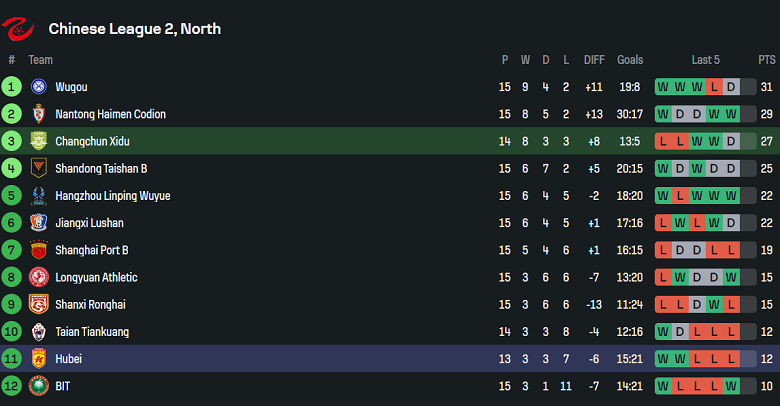Image resolution: width=780 pixels, height=406 pixels.
Task: Open the Longyuan Athletic team page
Action: tap(96, 277)
